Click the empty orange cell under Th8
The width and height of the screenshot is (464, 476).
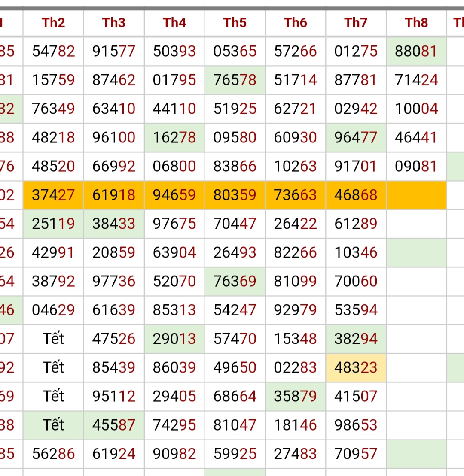(x=416, y=195)
